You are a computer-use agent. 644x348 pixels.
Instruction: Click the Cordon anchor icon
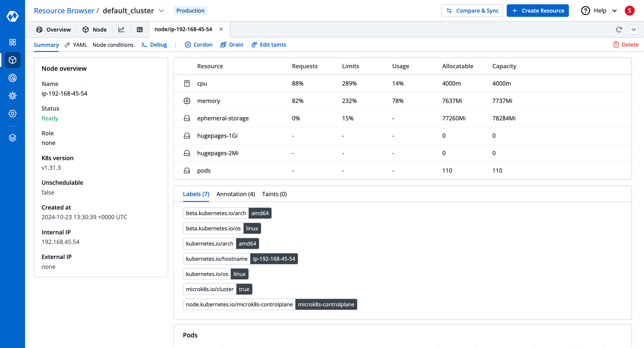click(x=188, y=44)
